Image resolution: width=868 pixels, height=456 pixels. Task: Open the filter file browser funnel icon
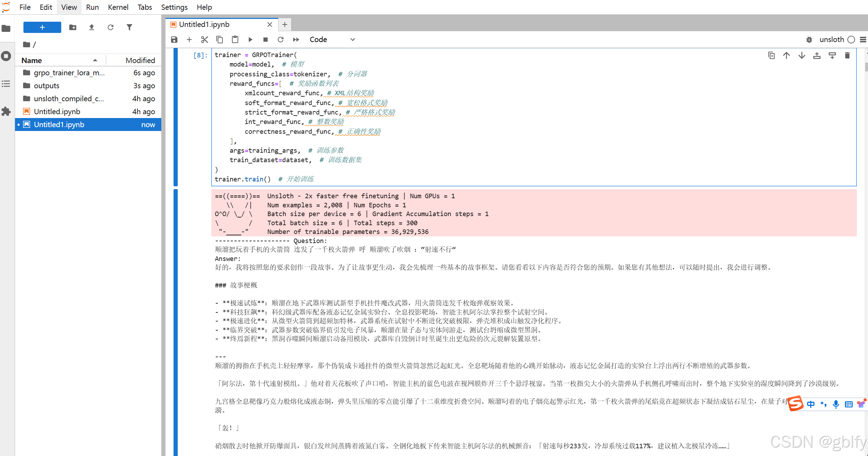[x=129, y=27]
